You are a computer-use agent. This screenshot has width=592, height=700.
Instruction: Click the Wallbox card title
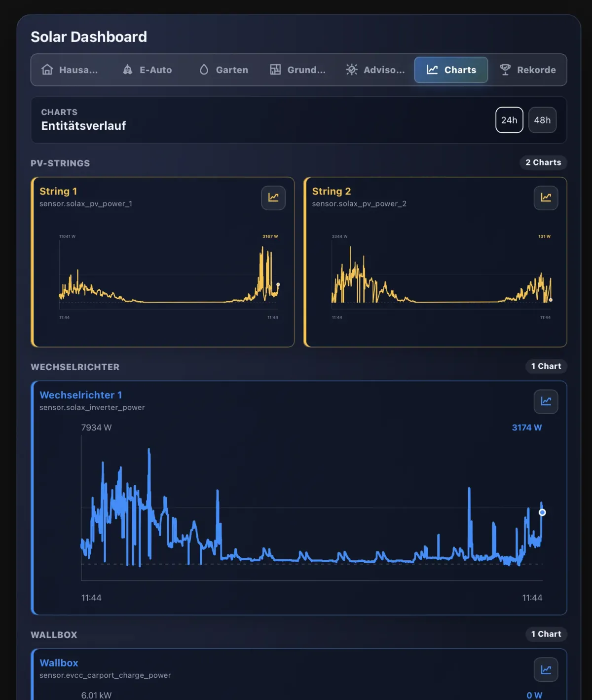pos(59,663)
